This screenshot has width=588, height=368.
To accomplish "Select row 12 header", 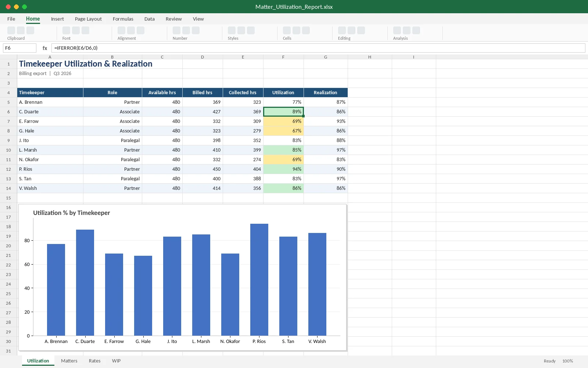I will click(8, 169).
